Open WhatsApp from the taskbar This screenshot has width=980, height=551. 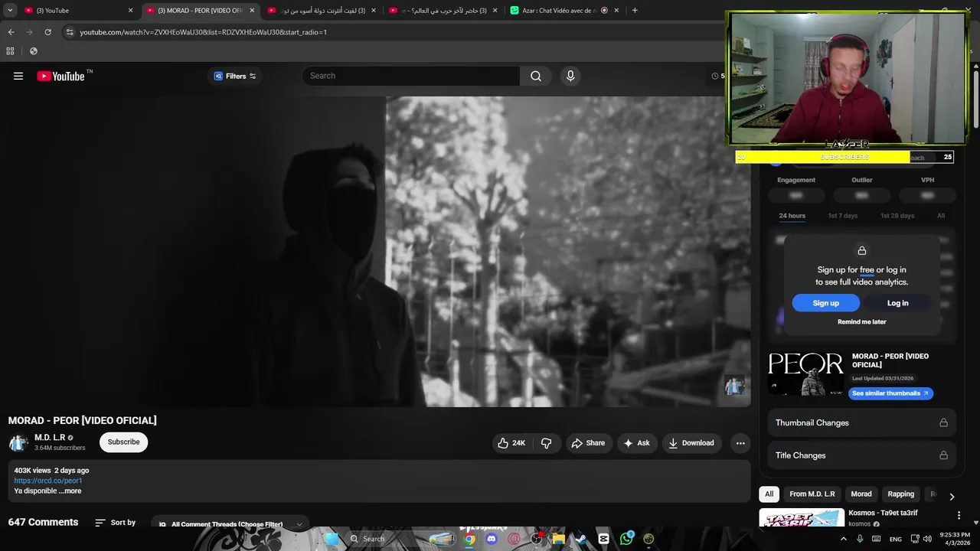tap(626, 539)
